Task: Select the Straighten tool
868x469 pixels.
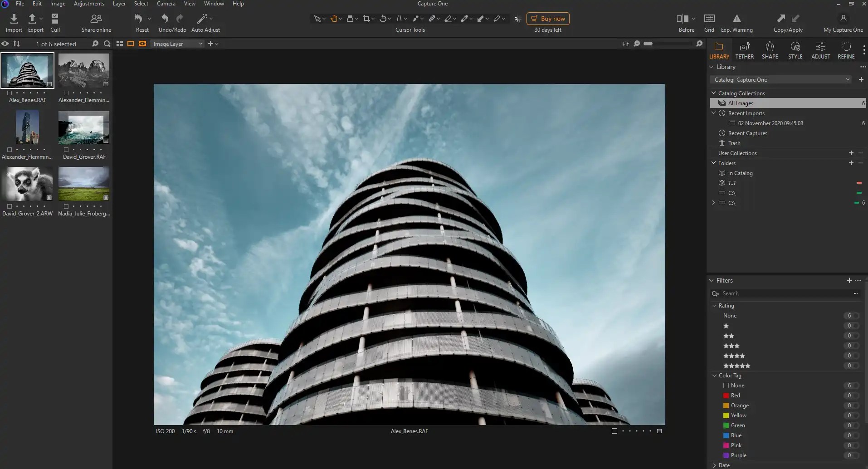Action: 400,19
